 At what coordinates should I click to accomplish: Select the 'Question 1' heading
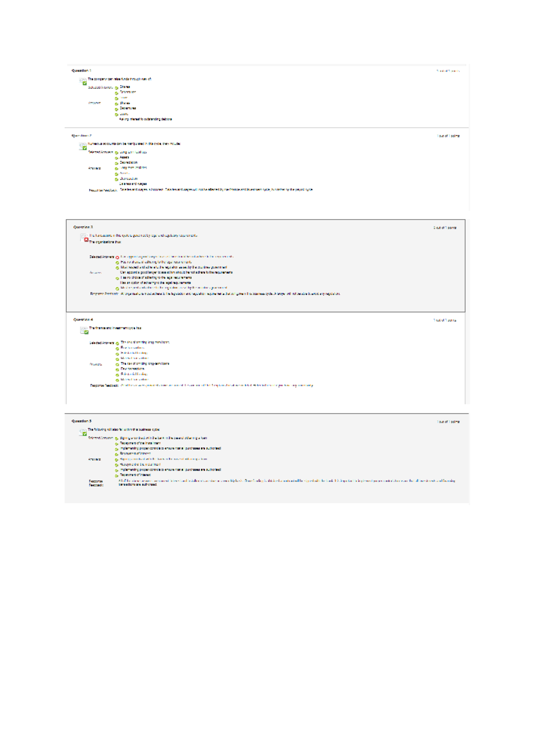click(x=81, y=70)
